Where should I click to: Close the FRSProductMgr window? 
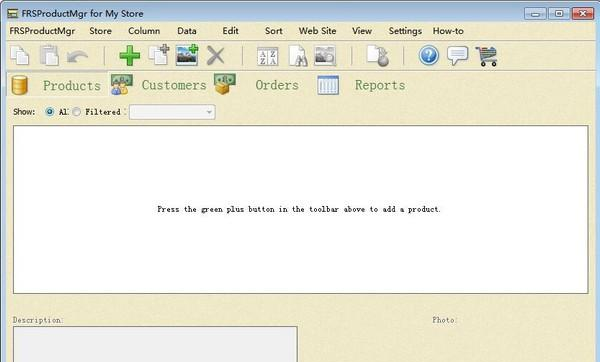(582, 14)
